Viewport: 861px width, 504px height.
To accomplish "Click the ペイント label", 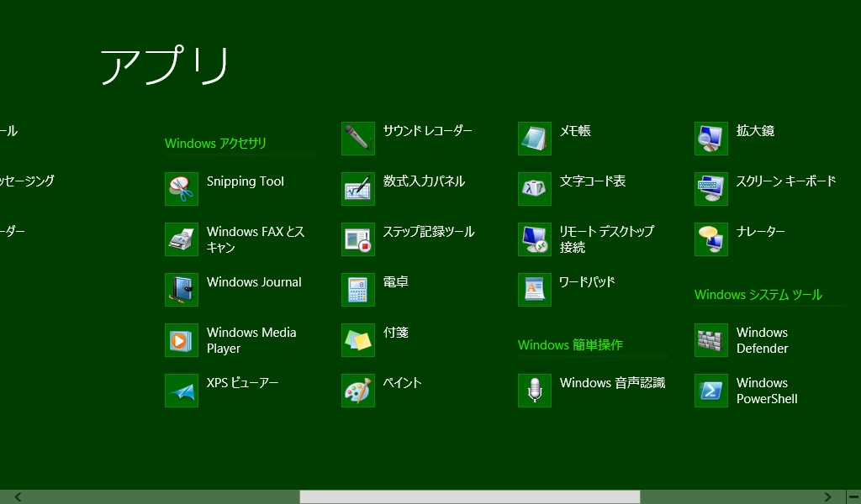I will (x=402, y=383).
